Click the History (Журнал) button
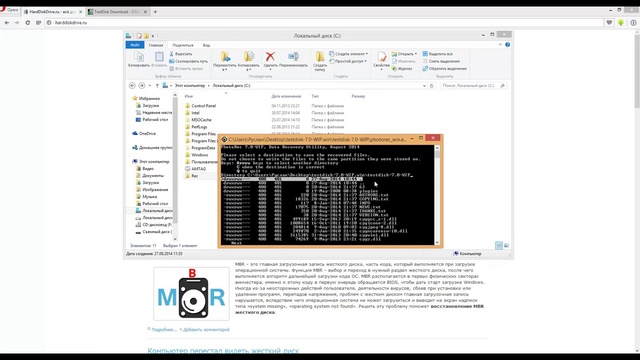This screenshot has height=360, width=640. tap(402, 69)
